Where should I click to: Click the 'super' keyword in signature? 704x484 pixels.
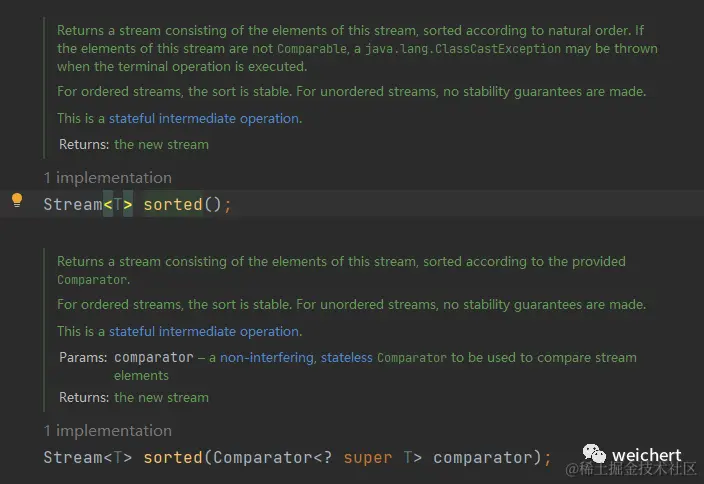(368, 458)
